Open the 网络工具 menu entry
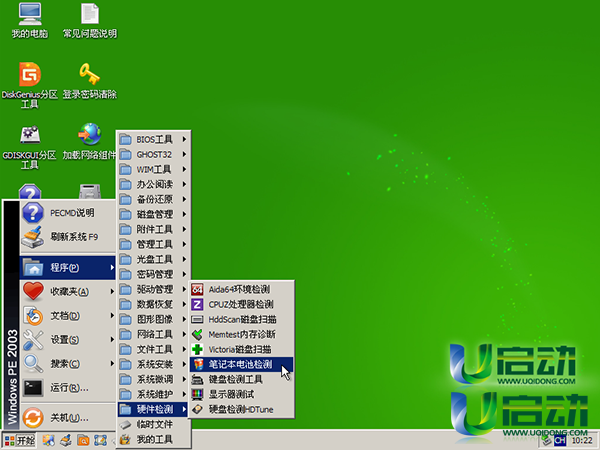 pos(153,334)
